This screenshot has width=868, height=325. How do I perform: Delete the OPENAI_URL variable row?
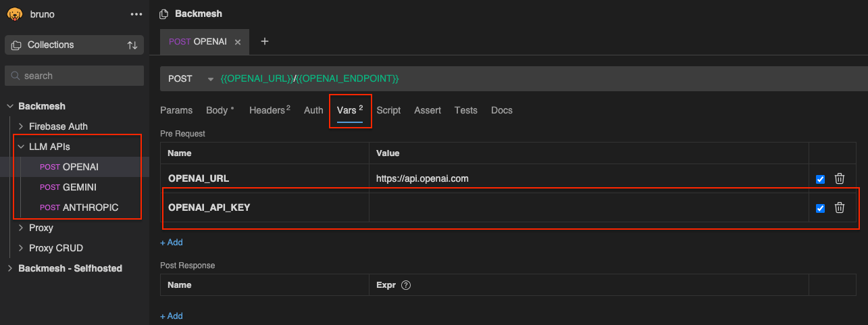[840, 178]
